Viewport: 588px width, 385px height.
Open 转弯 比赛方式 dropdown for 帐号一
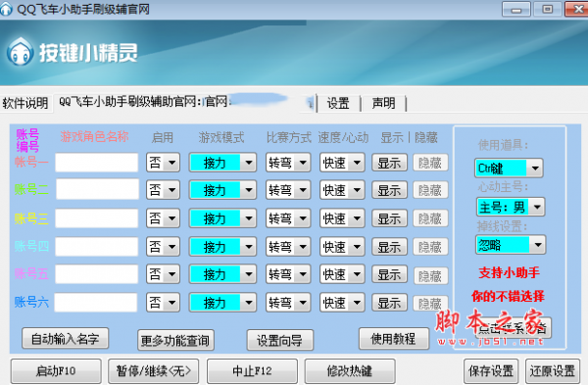pos(288,163)
